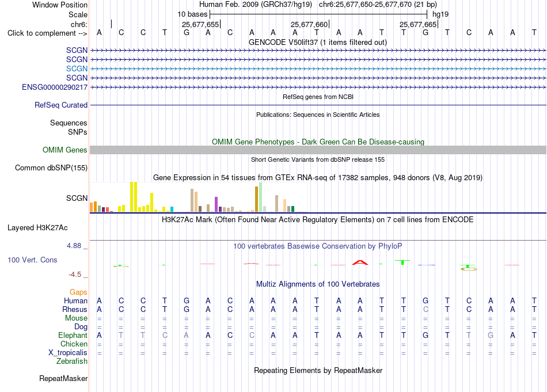Viewport: 547px width, 392px height.
Task: Open '100 vertebrates Basewise Conservation by PhyloP' title
Action: coord(318,246)
